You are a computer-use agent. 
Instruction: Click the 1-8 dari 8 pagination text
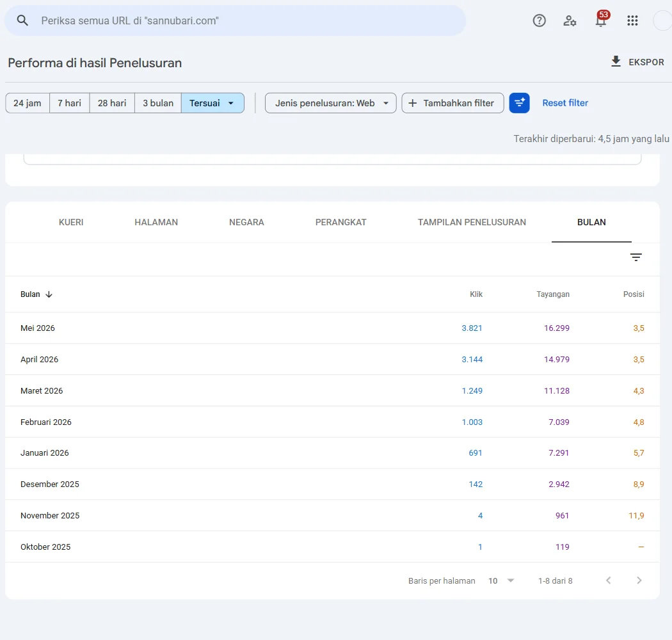click(x=556, y=581)
